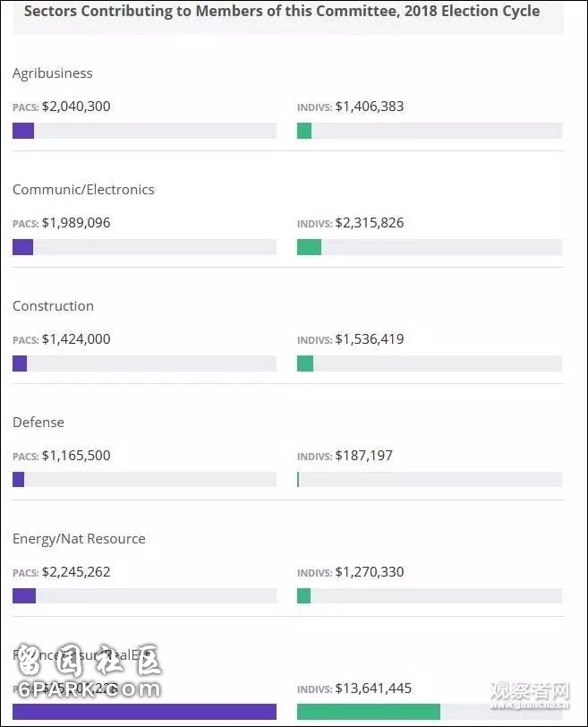Click the Agribusiness INDIVS green bar
The image size is (588, 727).
[x=304, y=131]
